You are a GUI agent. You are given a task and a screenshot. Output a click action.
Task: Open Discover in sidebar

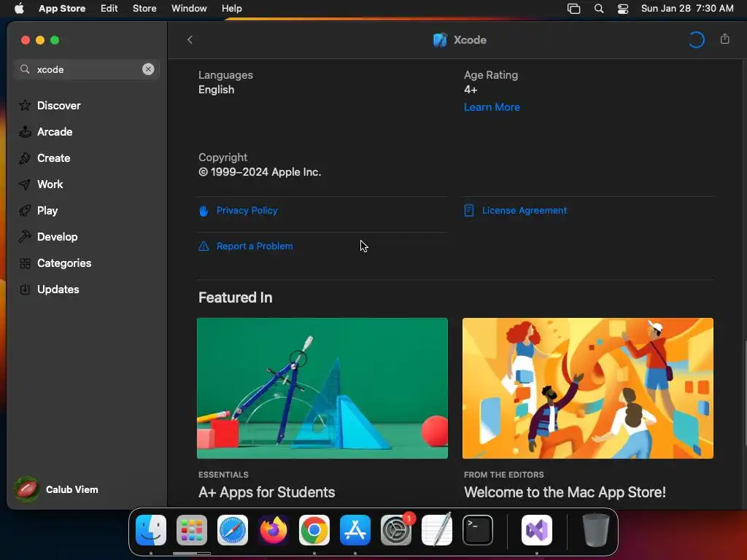pyautogui.click(x=58, y=105)
